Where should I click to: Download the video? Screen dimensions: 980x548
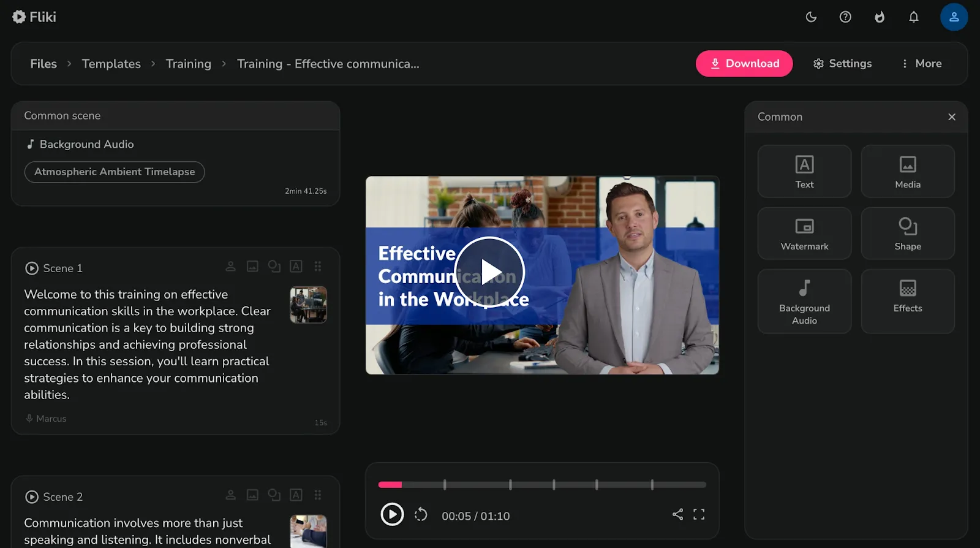coord(744,64)
